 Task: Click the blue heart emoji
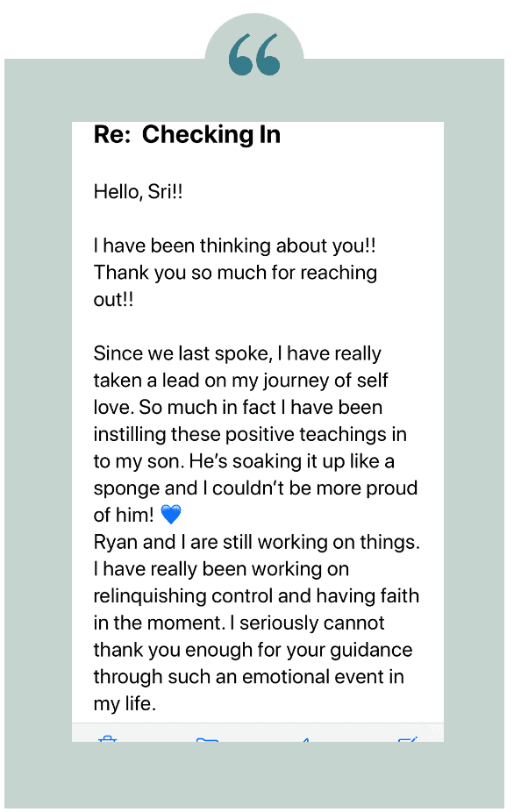coord(170,515)
